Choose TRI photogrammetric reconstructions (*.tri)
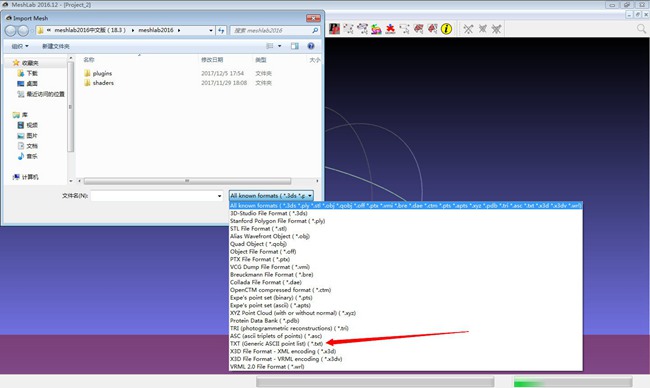 [x=406, y=328]
